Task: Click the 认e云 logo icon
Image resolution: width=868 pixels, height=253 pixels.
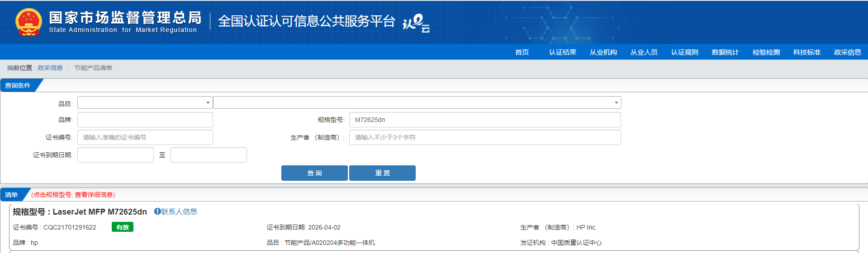Action: click(x=416, y=23)
